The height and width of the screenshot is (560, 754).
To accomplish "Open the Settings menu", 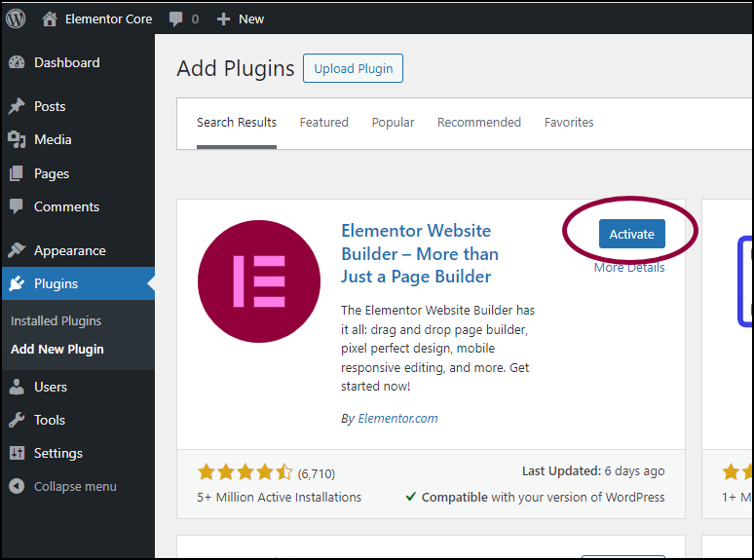I will click(x=57, y=453).
